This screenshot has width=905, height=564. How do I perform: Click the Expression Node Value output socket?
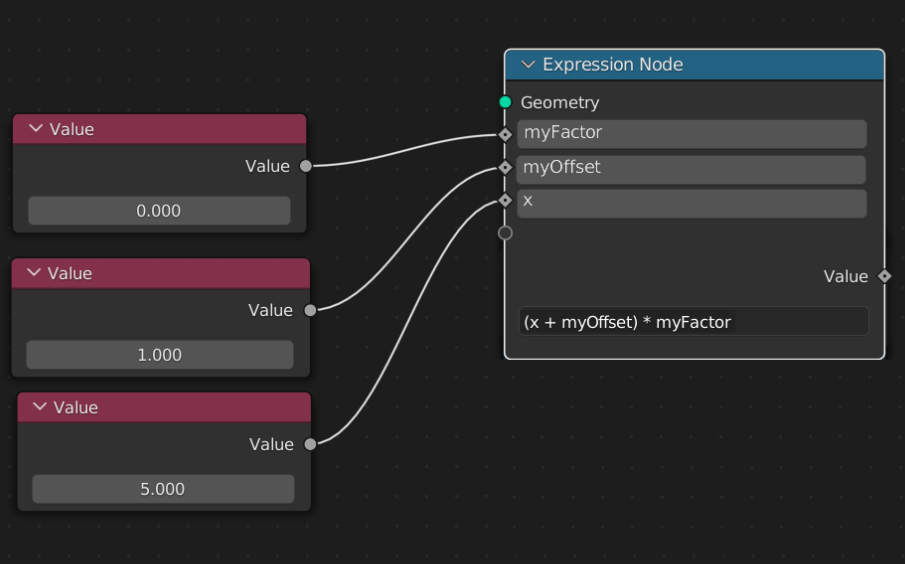884,277
